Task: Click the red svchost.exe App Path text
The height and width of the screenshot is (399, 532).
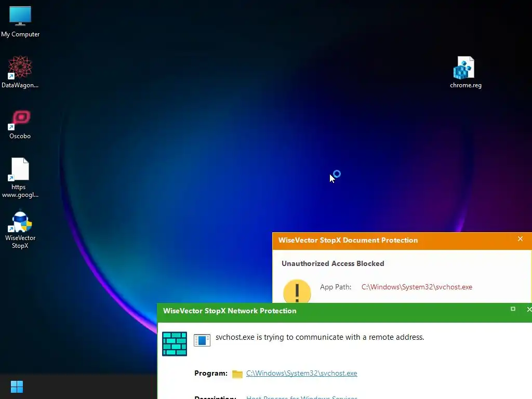Action: 417,287
